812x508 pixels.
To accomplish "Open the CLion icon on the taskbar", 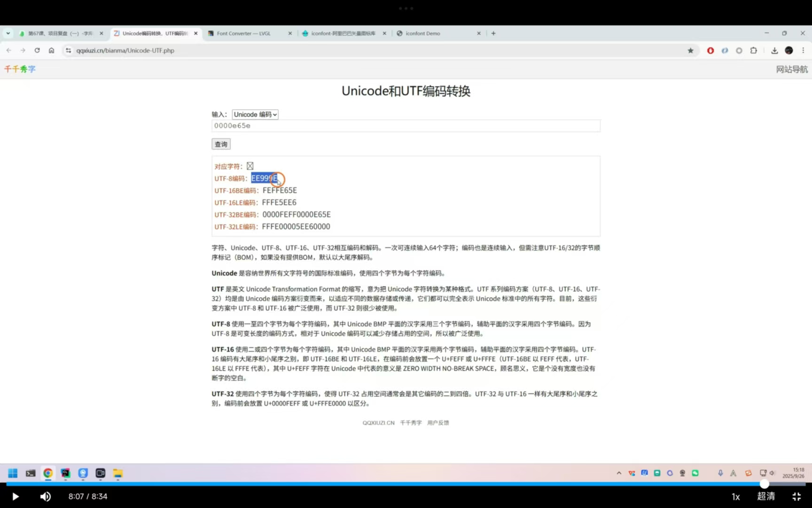I will pyautogui.click(x=65, y=473).
